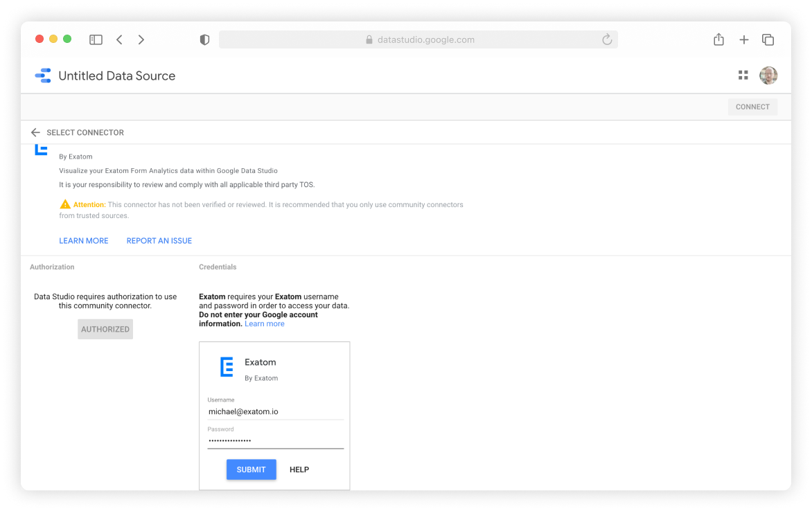Screen dimensions: 812x511
Task: Open a new tab with the plus icon
Action: click(x=743, y=40)
